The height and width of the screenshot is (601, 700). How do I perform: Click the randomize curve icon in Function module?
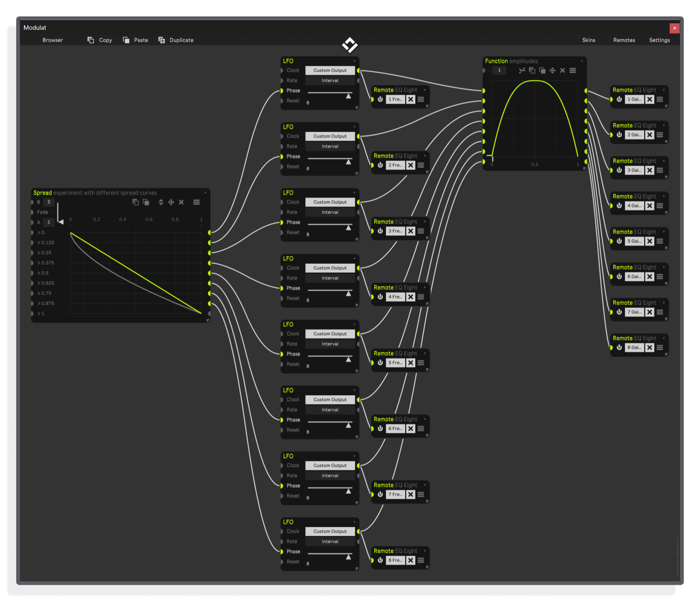522,71
